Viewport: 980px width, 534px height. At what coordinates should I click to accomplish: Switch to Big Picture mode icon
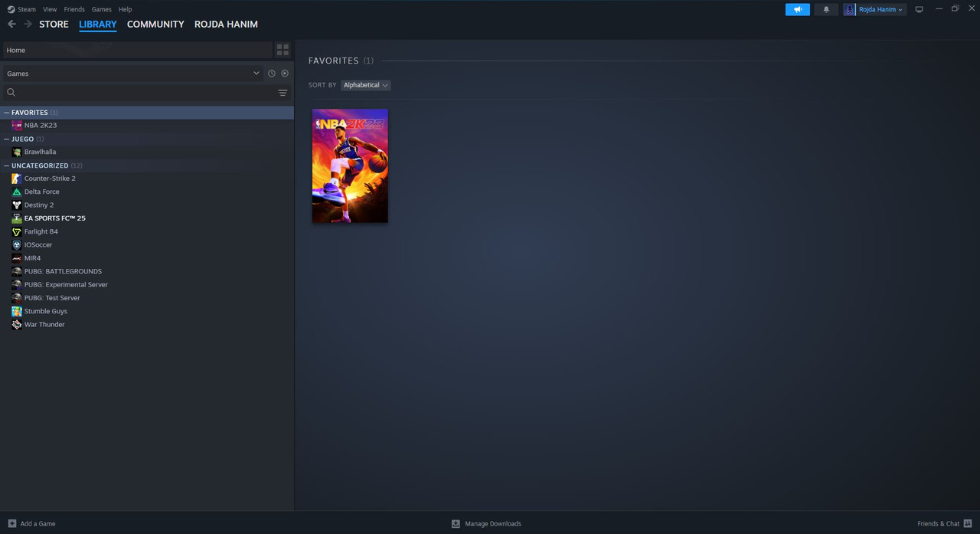click(919, 9)
